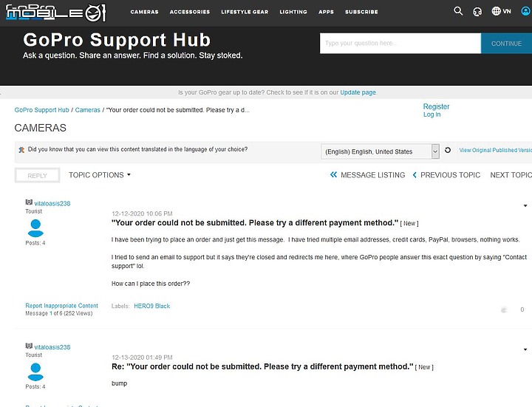
Task: Open the Accessories menu item
Action: (190, 12)
